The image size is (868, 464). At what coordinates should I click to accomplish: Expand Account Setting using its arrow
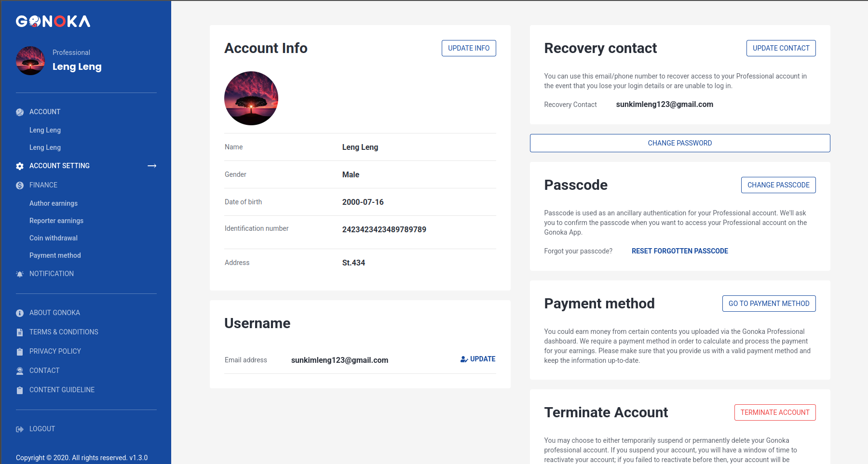[152, 166]
